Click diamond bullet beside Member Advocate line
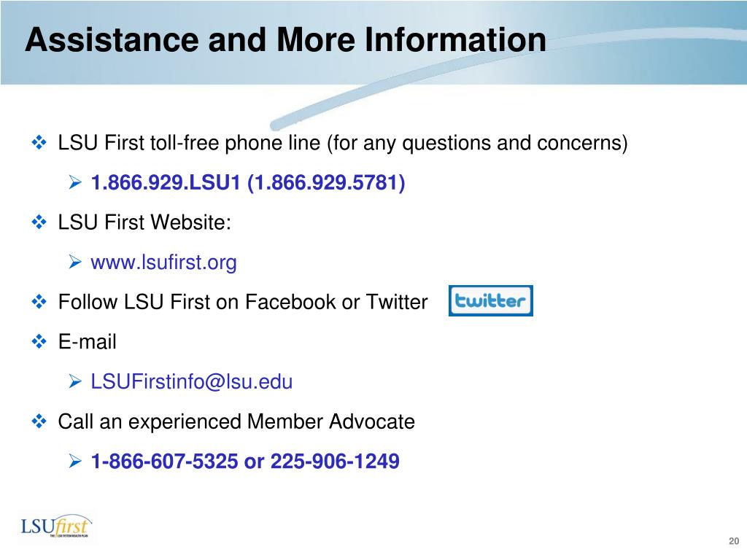The width and height of the screenshot is (747, 560). click(39, 421)
